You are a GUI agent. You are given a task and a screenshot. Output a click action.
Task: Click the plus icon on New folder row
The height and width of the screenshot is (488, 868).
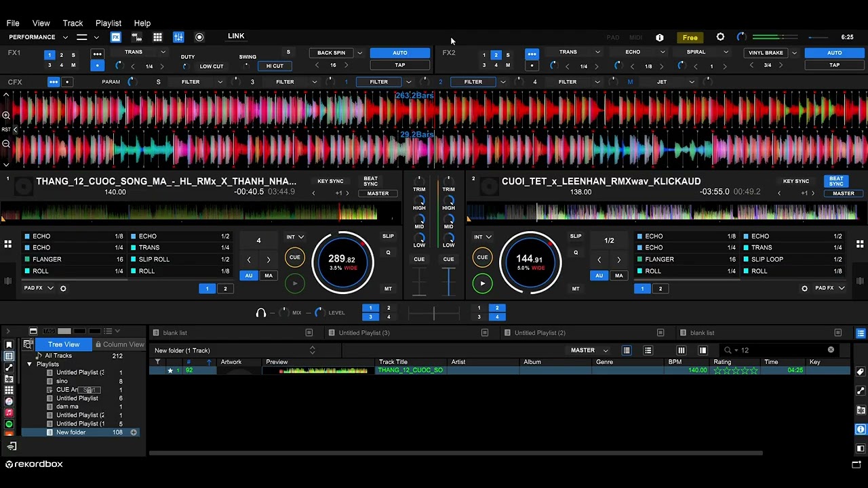134,432
